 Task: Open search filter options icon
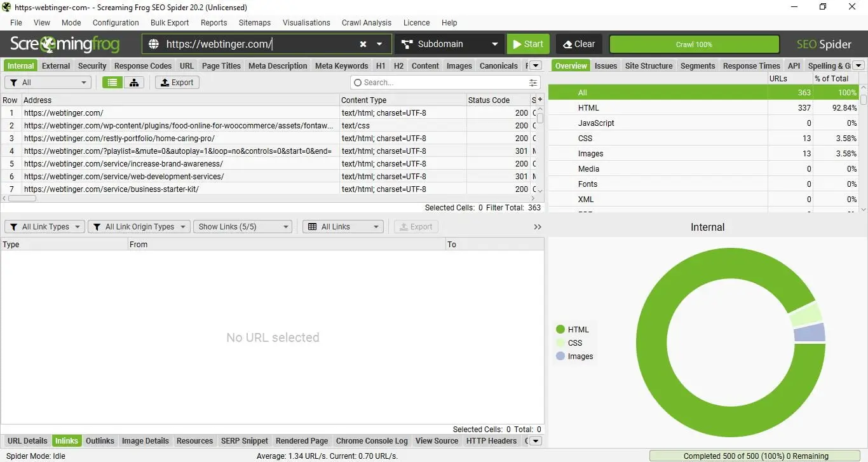pos(532,83)
